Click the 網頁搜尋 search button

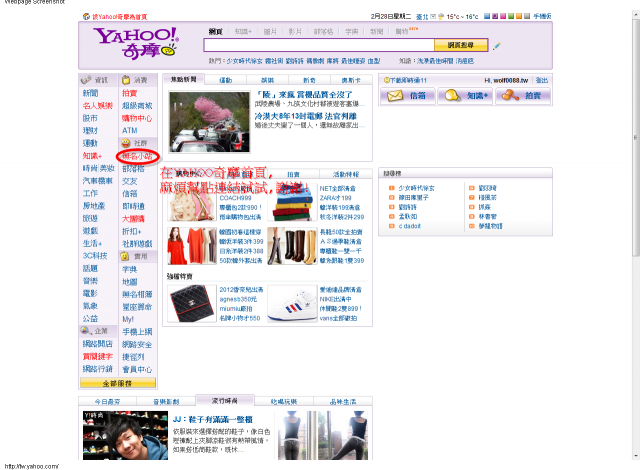coord(461,45)
